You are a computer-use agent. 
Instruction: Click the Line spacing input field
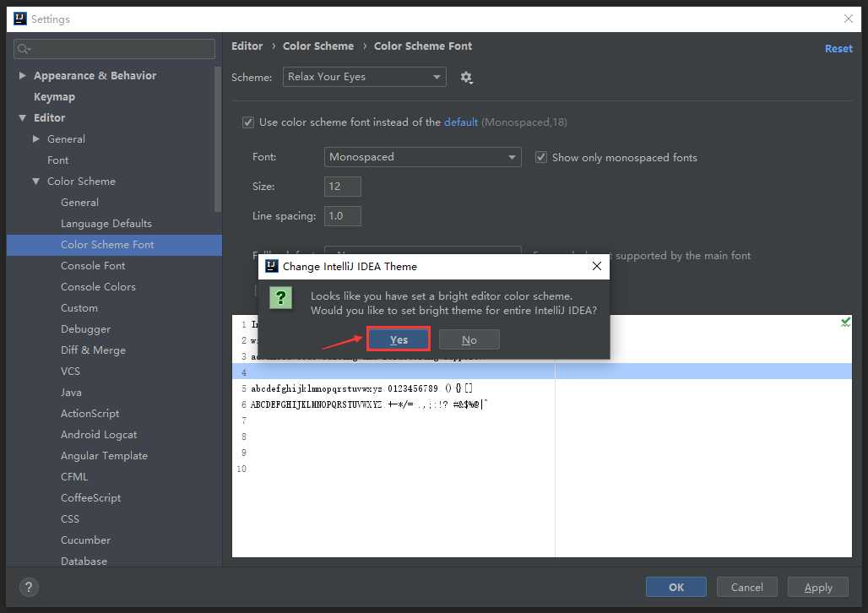tap(343, 216)
